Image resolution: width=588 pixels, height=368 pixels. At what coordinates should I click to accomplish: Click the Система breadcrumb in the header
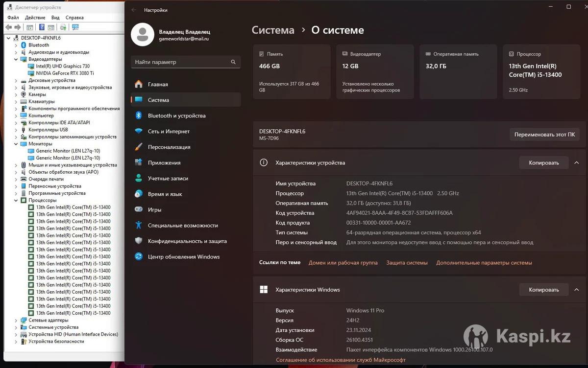[273, 30]
